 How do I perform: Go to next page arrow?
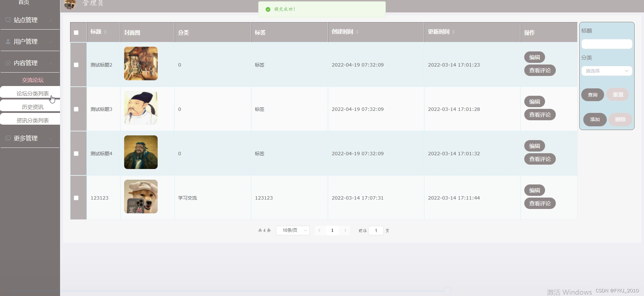coord(345,230)
